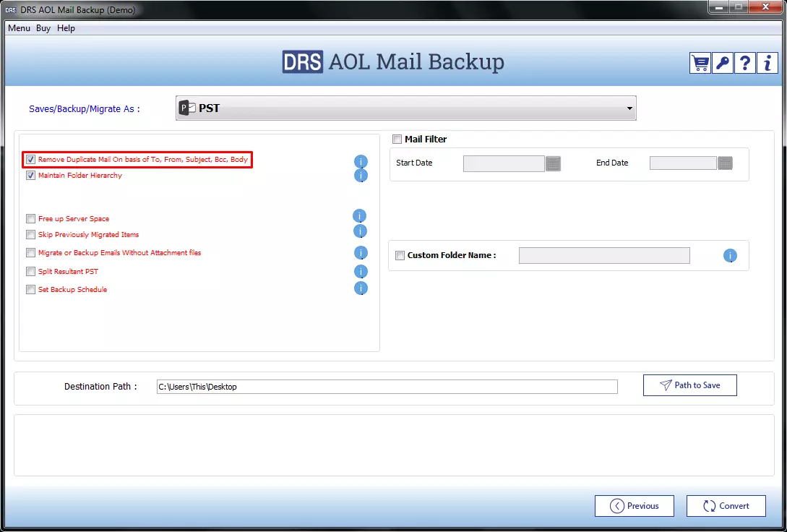Check Skip Previously Migrated Items

[x=30, y=235]
